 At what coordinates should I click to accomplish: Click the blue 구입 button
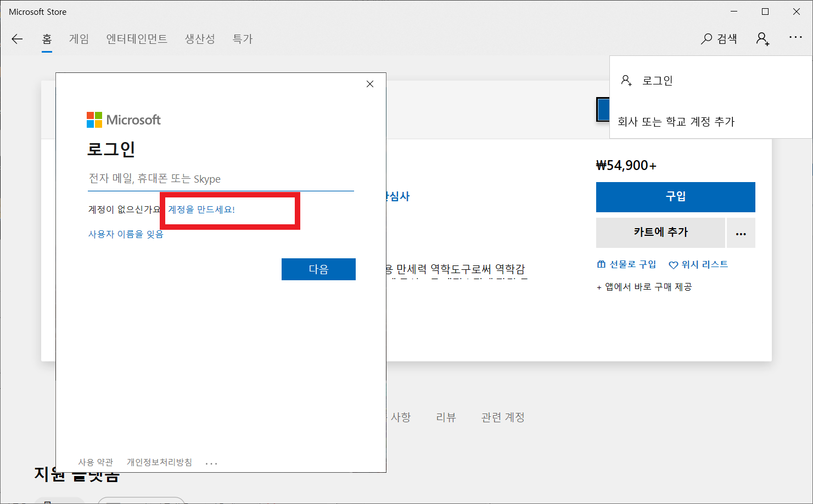(x=676, y=197)
